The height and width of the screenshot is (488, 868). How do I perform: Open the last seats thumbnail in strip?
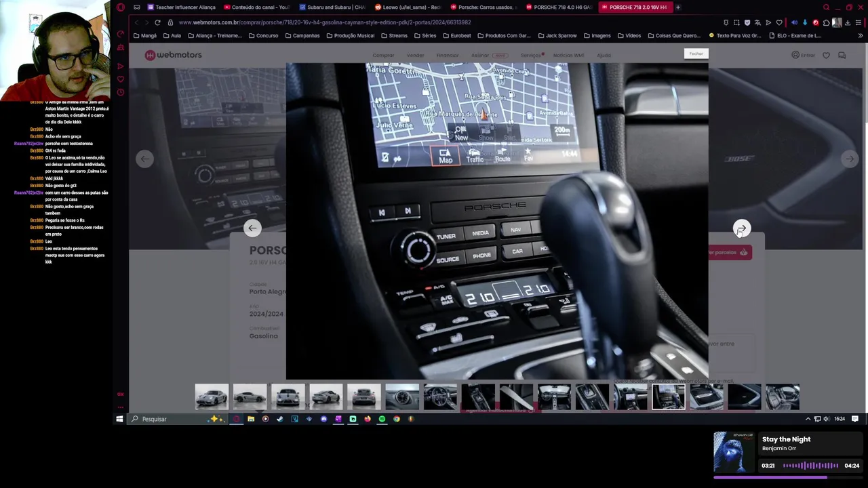point(783,397)
